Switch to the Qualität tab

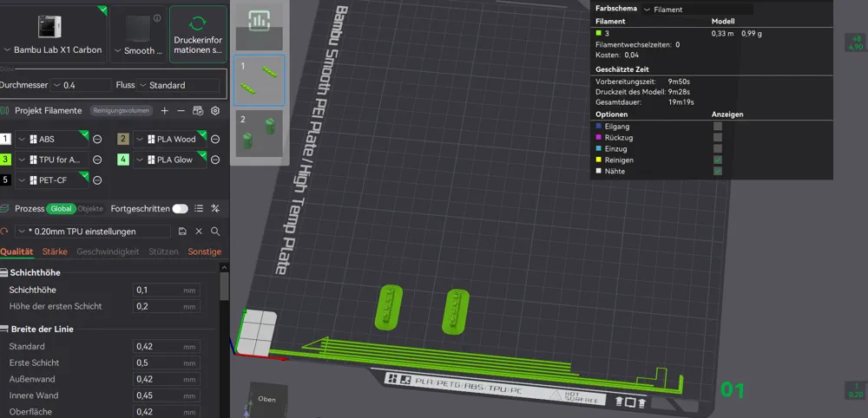pos(16,251)
